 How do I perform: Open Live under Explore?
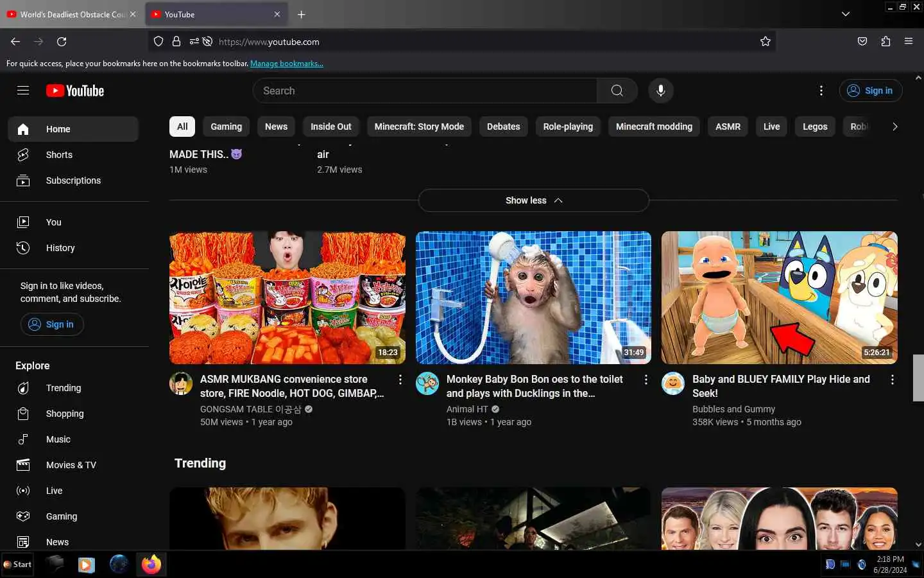73,491
